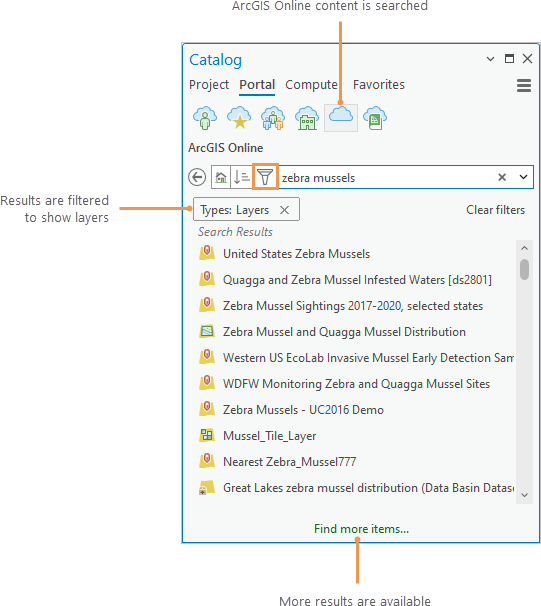Switch to the Project tab
This screenshot has width=541, height=606.
(x=209, y=85)
